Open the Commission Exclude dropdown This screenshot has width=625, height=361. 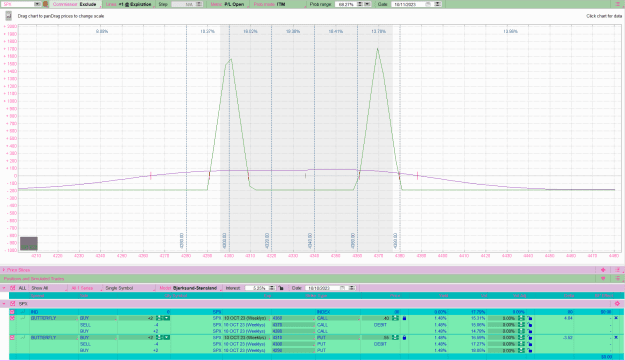coord(75,4)
